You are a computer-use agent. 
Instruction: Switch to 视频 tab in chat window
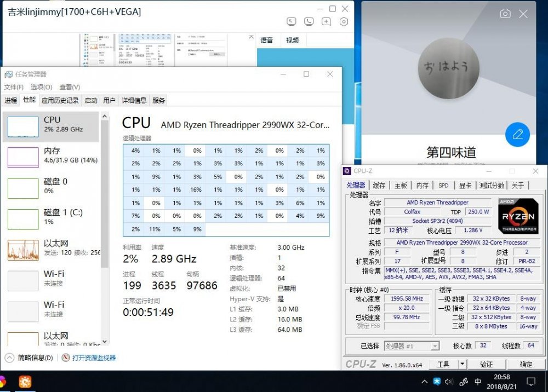[292, 40]
